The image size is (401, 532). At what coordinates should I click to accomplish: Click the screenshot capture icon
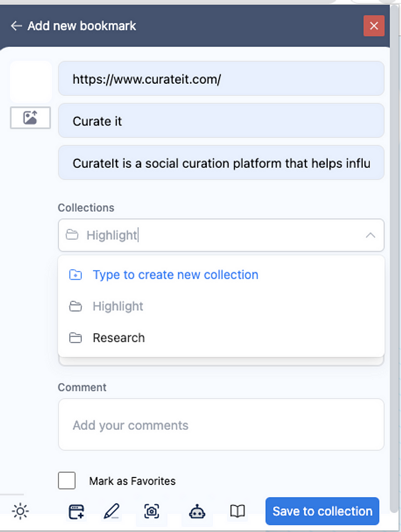coord(151,511)
